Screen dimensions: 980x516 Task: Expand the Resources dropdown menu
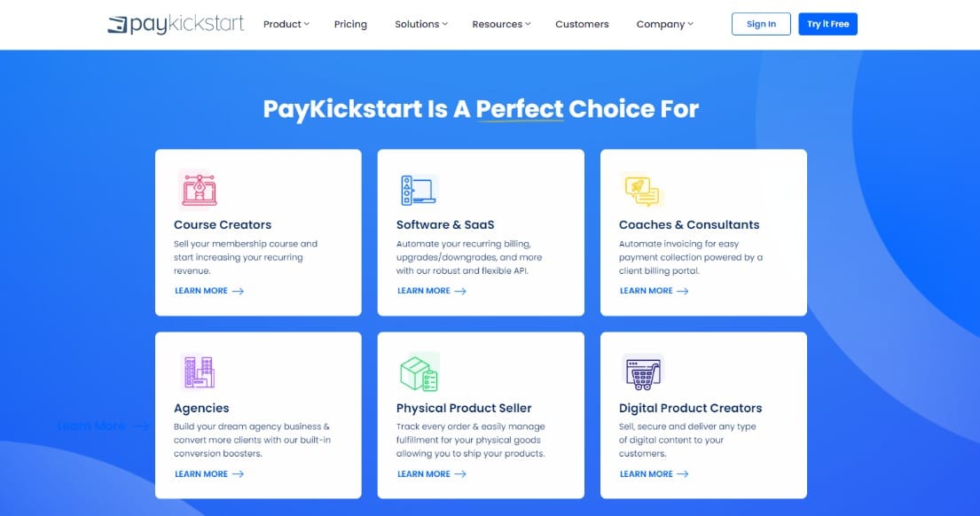[501, 24]
